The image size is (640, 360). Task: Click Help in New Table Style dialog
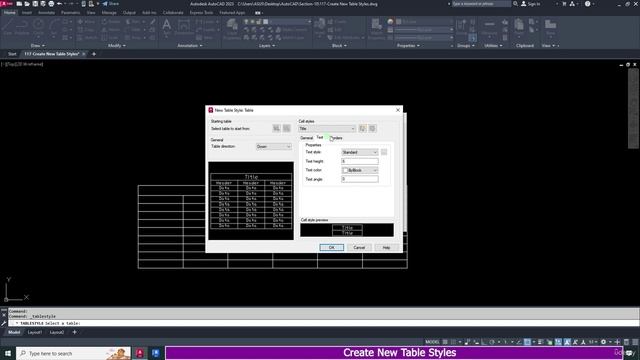click(386, 248)
